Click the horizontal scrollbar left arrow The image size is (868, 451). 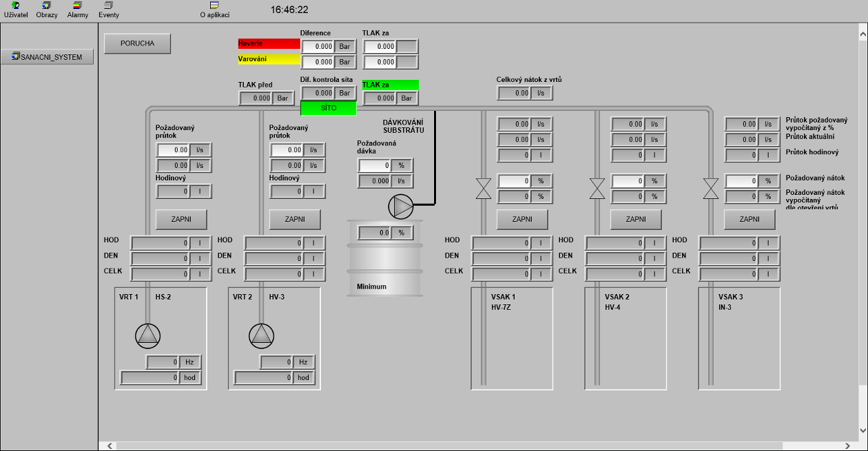(x=109, y=446)
